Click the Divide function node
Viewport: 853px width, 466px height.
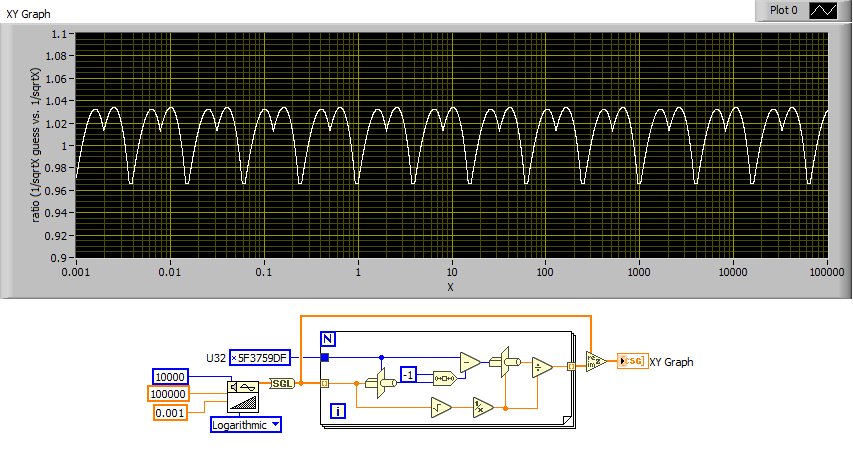(542, 368)
